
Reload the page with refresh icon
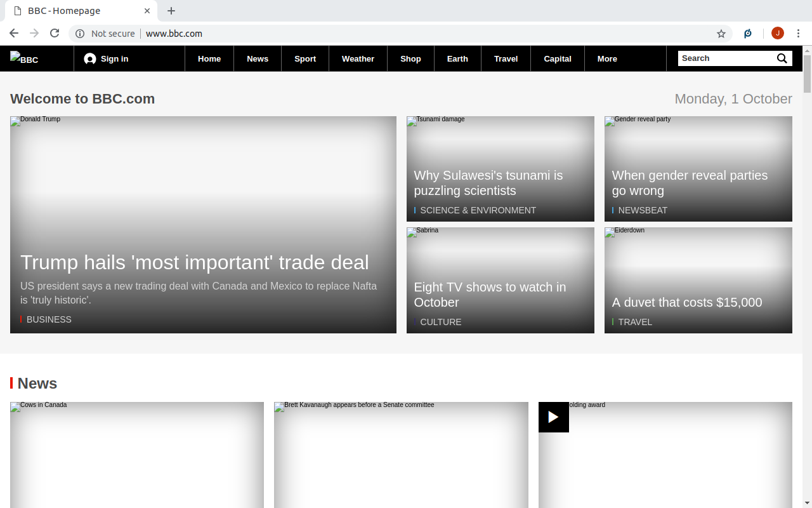pos(55,34)
